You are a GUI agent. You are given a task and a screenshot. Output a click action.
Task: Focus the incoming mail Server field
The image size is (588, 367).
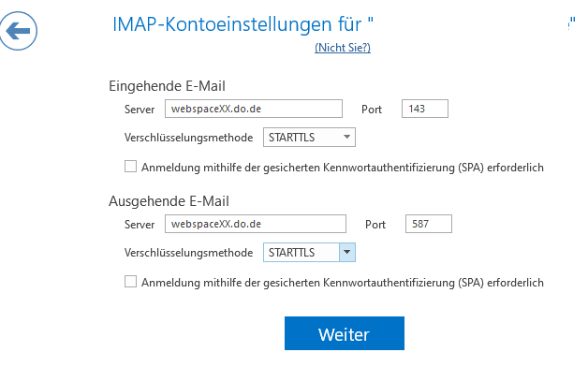click(x=254, y=109)
